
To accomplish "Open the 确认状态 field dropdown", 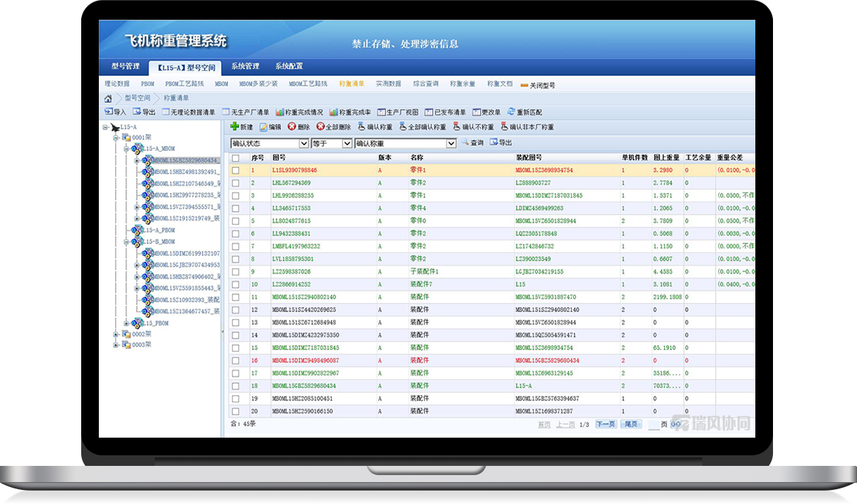I will coord(304,143).
